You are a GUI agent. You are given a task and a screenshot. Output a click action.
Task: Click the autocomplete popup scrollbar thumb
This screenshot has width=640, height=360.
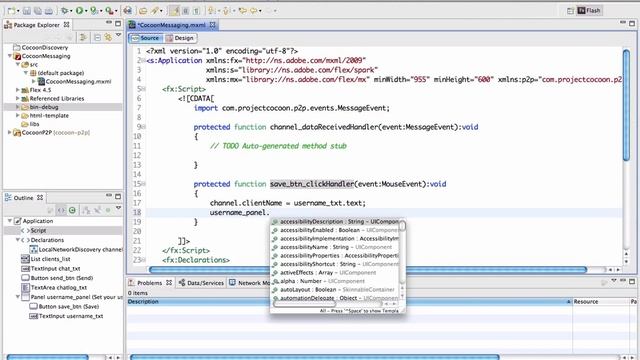click(x=402, y=226)
